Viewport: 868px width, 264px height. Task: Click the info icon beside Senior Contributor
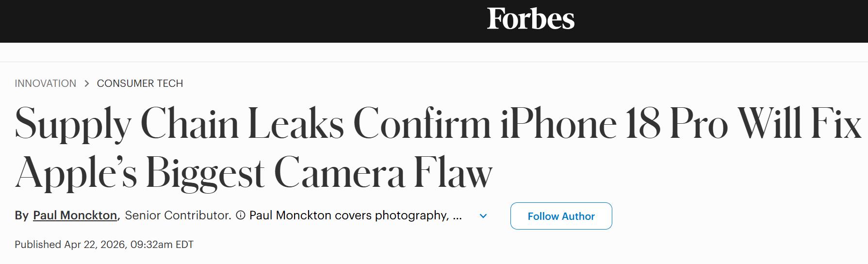tap(240, 215)
